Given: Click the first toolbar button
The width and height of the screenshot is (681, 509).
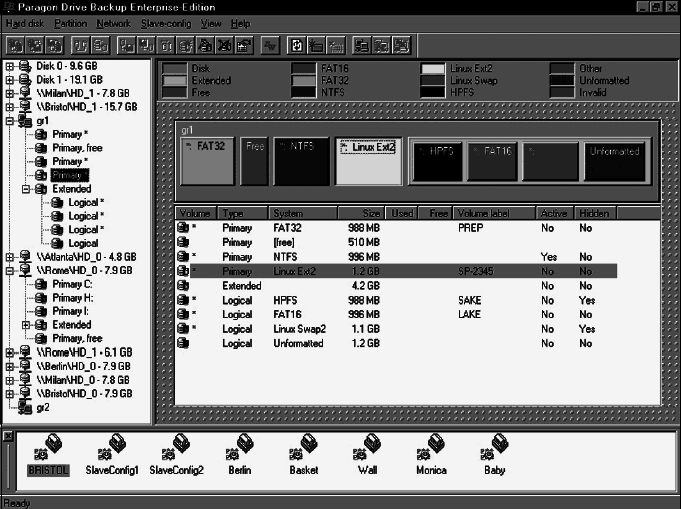Looking at the screenshot, I should [x=15, y=45].
